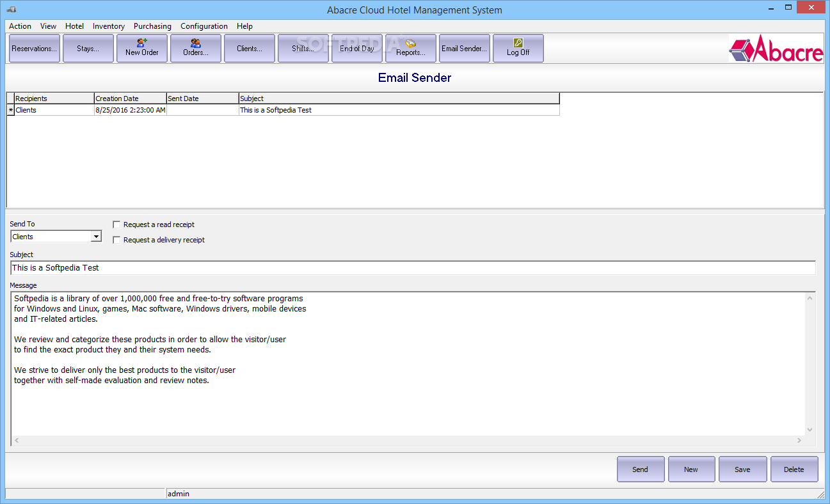Sort by the Recipients column header
The width and height of the screenshot is (830, 504).
point(54,98)
